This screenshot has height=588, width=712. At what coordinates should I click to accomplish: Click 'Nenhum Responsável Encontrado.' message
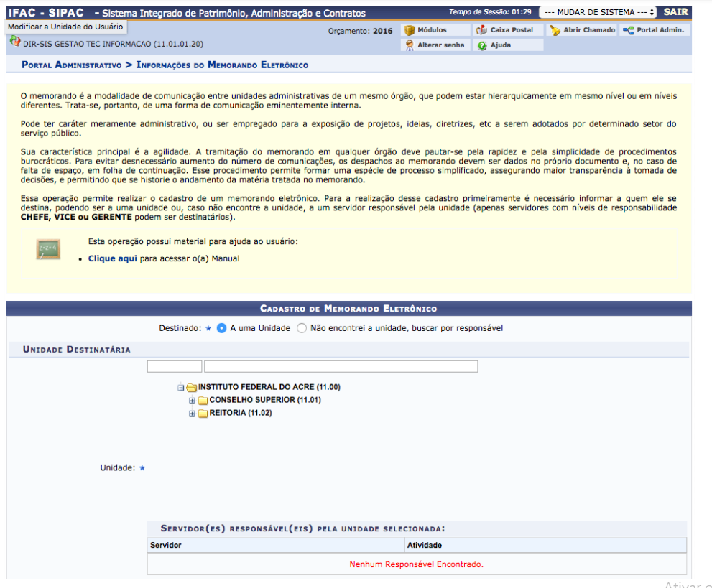coord(417,564)
